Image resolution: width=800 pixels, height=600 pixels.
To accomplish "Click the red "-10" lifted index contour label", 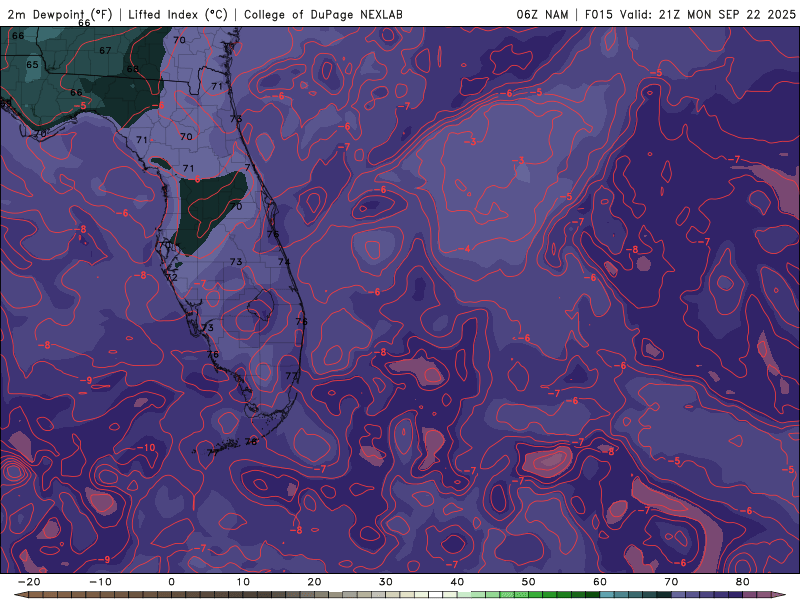I will pos(146,447).
